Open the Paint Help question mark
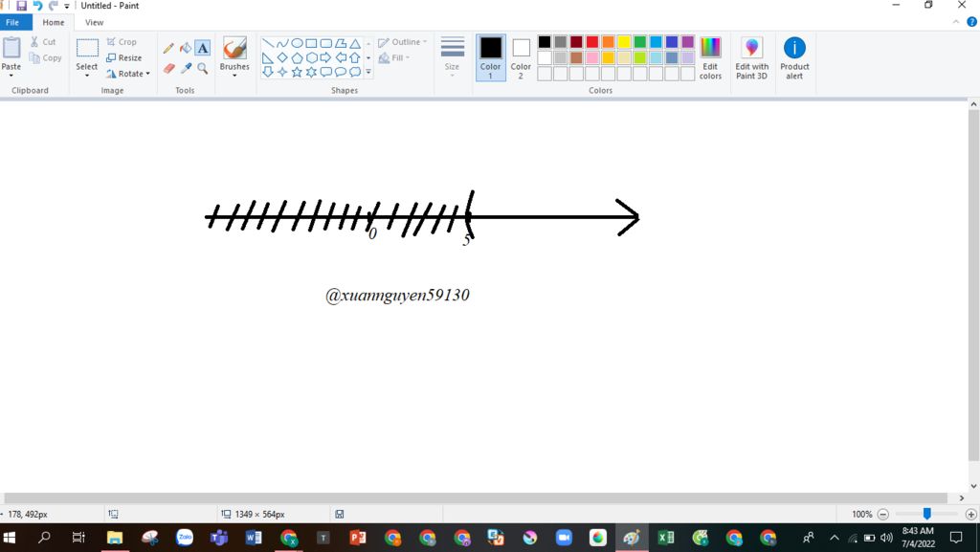 click(x=972, y=22)
